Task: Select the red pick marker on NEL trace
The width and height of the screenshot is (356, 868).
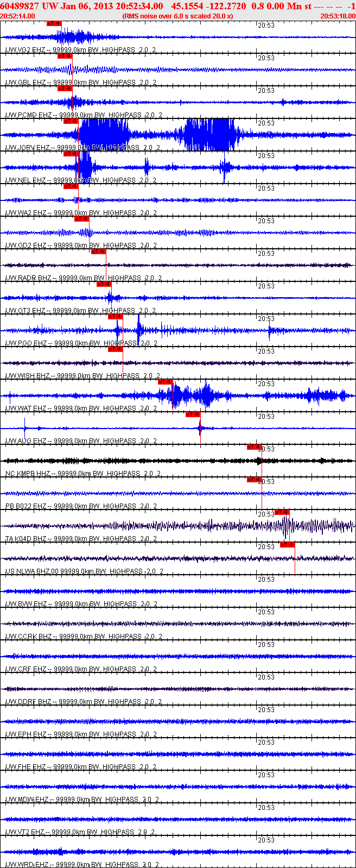Action: pyautogui.click(x=71, y=154)
